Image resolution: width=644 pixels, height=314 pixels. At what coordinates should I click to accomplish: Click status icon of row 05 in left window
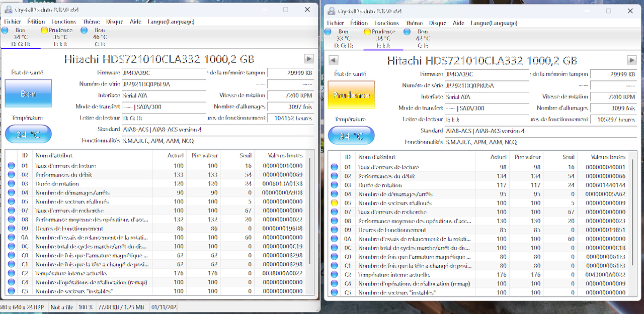(11, 201)
